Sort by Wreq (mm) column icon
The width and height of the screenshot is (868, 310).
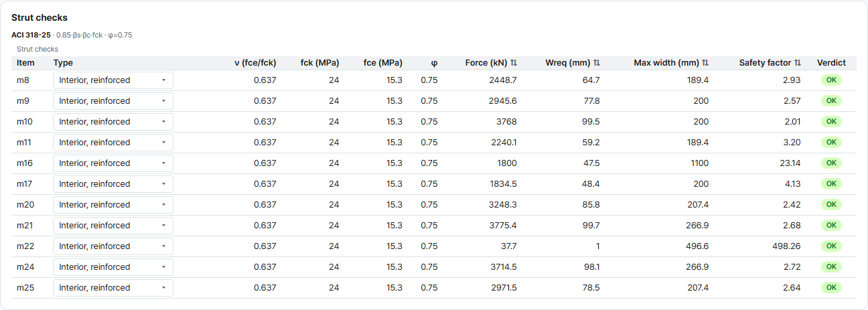[597, 63]
